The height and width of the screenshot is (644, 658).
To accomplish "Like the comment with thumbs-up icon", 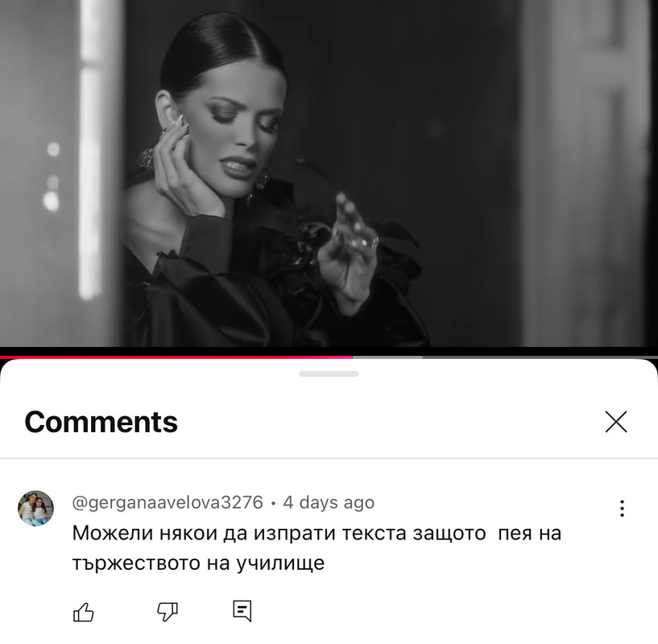I will 84,612.
